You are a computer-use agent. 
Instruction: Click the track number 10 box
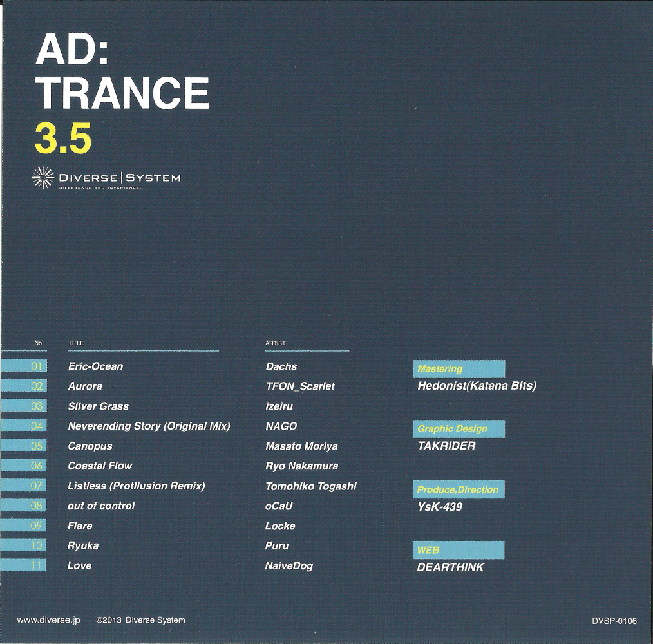(24, 546)
